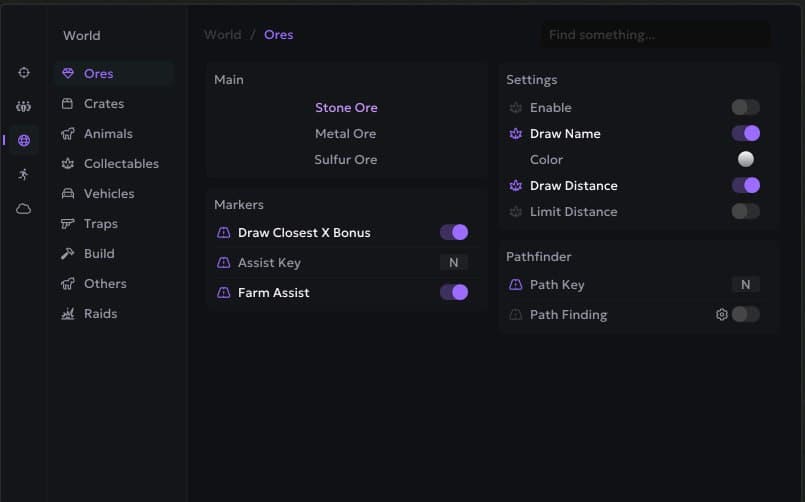805x502 pixels.
Task: Select Metal Ore in the Main list
Action: point(345,134)
